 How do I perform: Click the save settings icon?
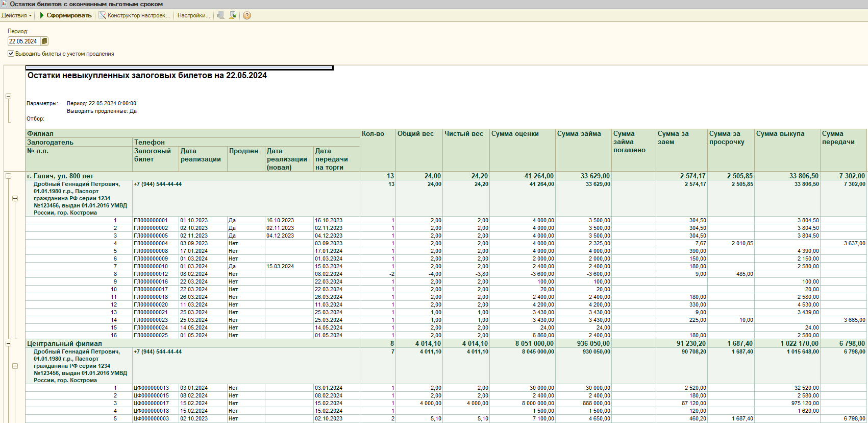click(233, 15)
